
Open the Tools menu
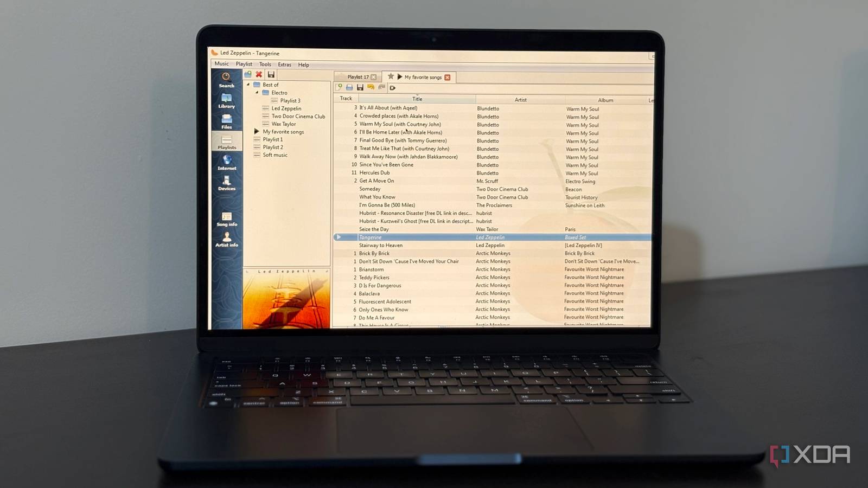[x=265, y=65]
